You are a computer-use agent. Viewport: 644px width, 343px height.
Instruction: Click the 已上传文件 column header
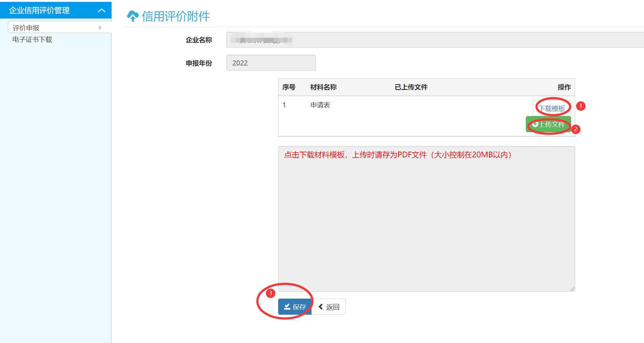coord(411,87)
